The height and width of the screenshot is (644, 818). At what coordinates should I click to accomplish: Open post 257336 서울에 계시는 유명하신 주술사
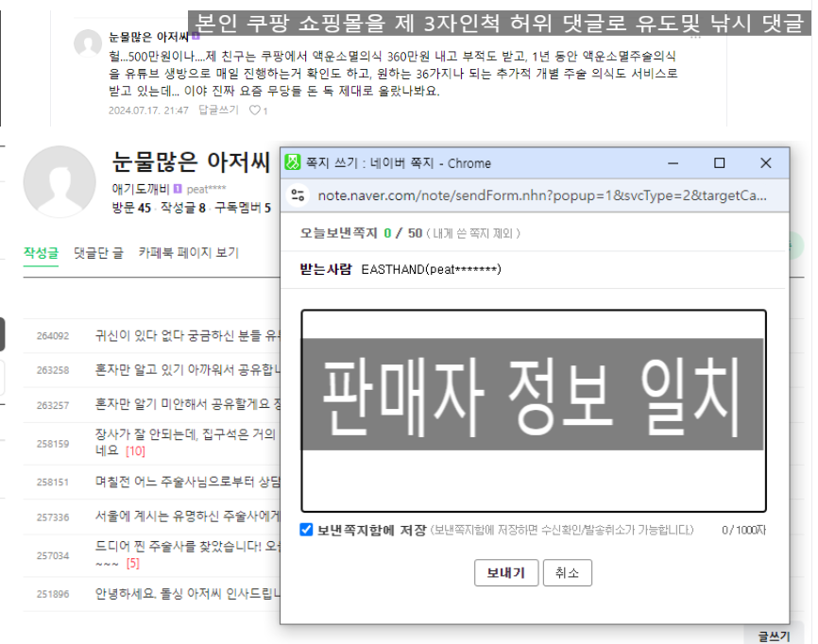pyautogui.click(x=188, y=517)
